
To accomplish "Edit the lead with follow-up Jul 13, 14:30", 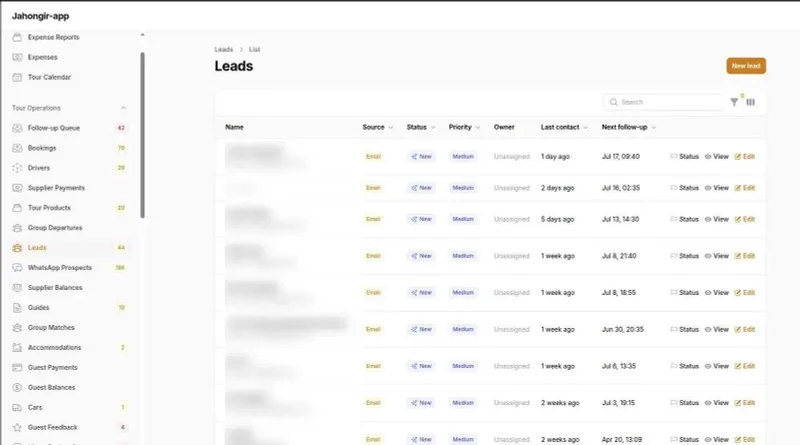I will pos(744,219).
